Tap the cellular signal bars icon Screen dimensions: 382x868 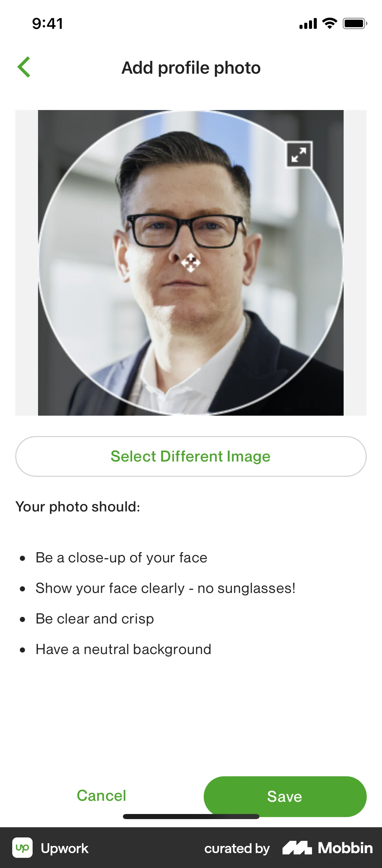[x=308, y=24]
